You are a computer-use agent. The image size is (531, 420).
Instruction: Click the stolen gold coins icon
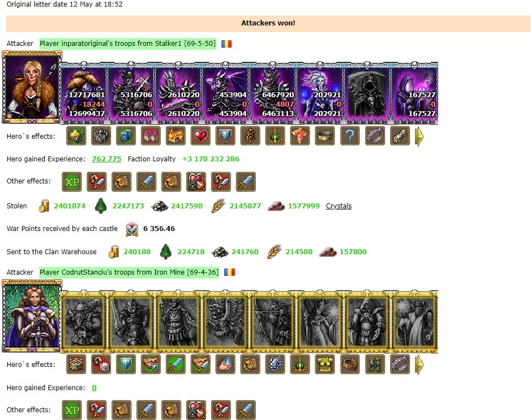coord(44,206)
